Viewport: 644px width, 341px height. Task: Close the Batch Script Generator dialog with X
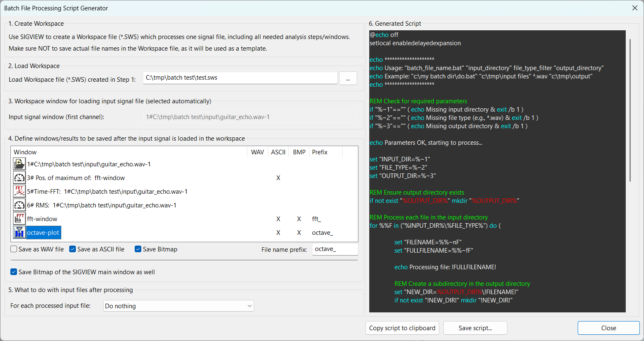634,8
